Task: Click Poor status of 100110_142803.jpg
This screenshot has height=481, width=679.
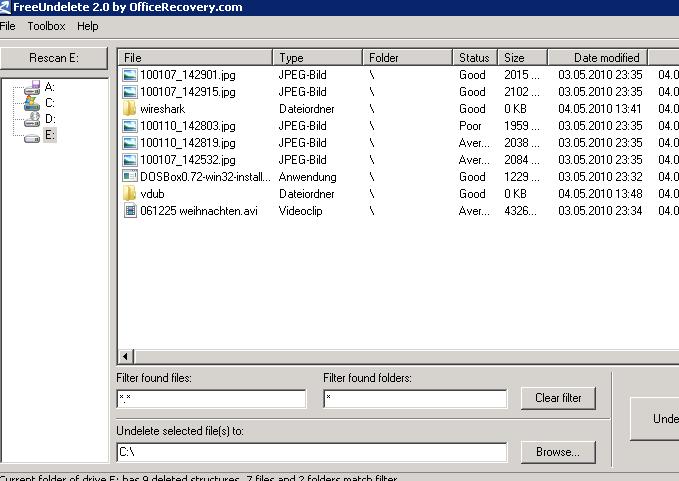Action: [x=470, y=126]
